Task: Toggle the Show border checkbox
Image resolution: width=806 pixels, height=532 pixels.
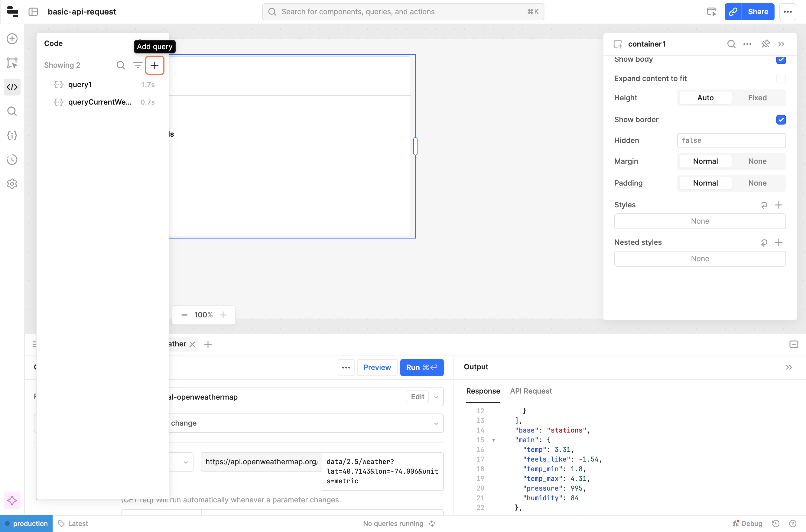Action: pyautogui.click(x=781, y=119)
